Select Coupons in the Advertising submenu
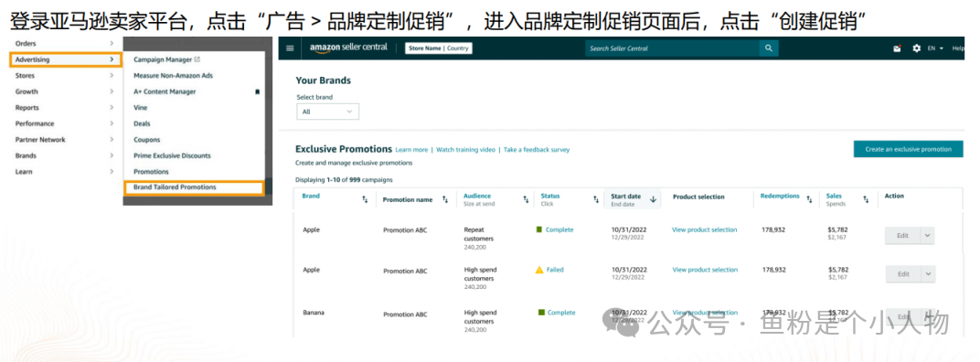The height and width of the screenshot is (362, 980). pos(147,140)
